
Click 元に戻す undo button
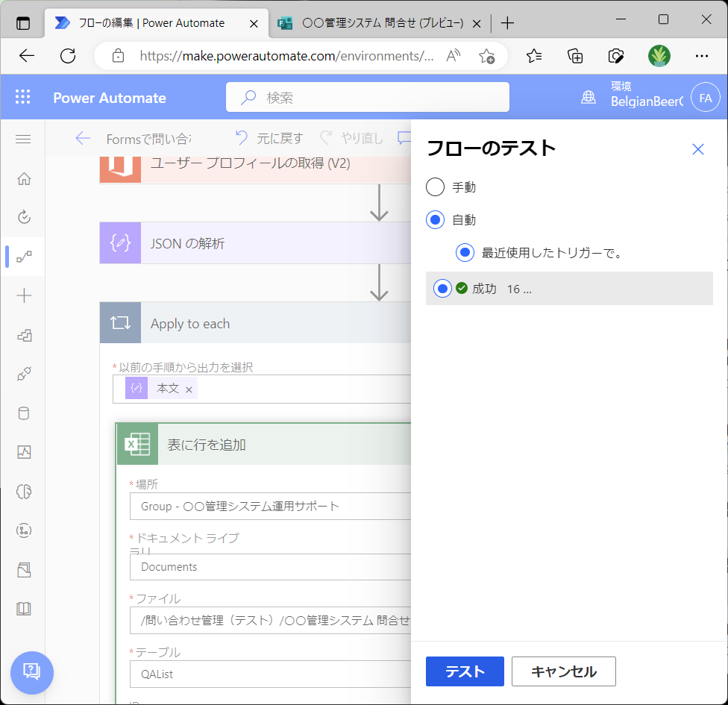pos(269,138)
